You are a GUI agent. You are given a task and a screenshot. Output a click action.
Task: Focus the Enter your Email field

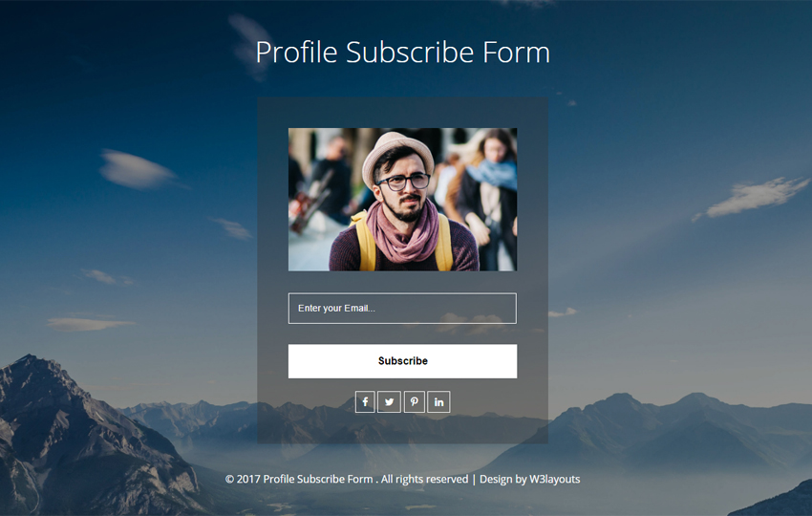[402, 309]
